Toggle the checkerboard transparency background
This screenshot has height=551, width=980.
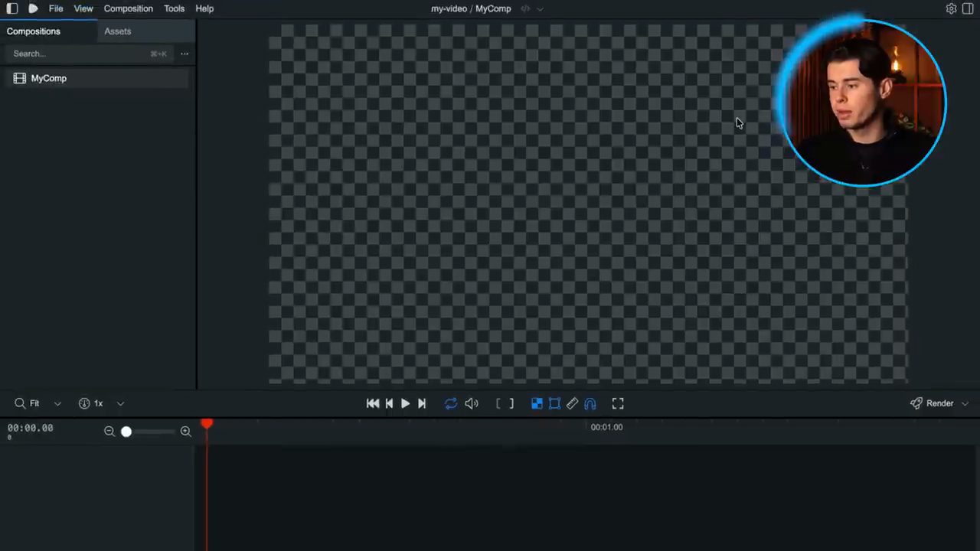(537, 403)
